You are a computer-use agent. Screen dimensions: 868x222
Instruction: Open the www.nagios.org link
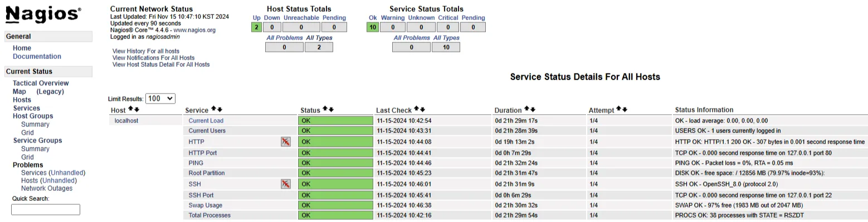194,30
